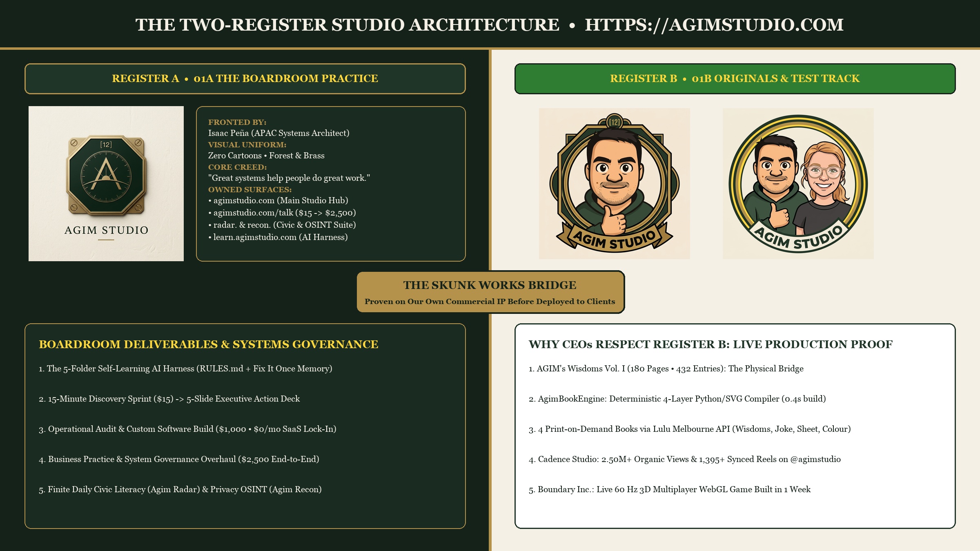
Task: Click Boundary Inc. WebGL Game item
Action: point(670,489)
